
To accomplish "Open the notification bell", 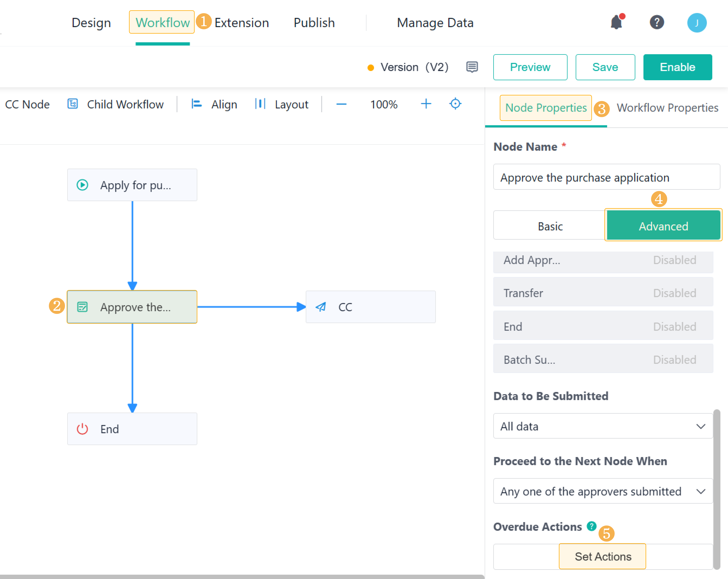I will pyautogui.click(x=617, y=22).
